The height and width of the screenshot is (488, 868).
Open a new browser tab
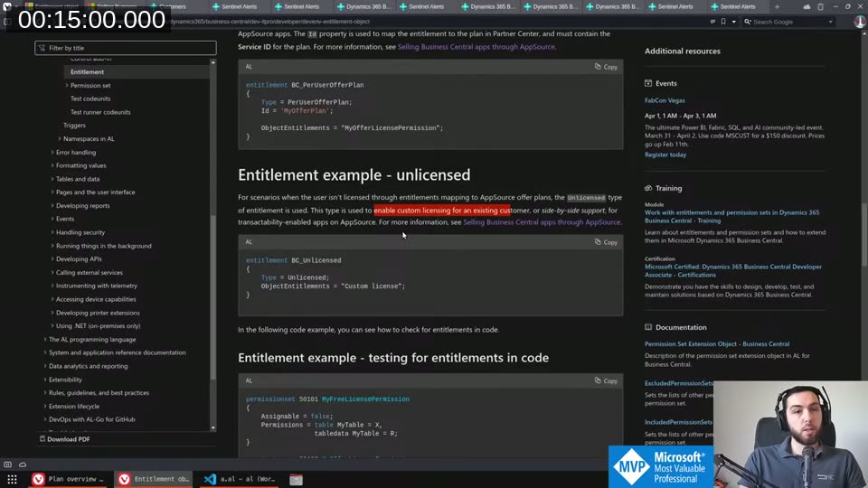pyautogui.click(x=778, y=6)
